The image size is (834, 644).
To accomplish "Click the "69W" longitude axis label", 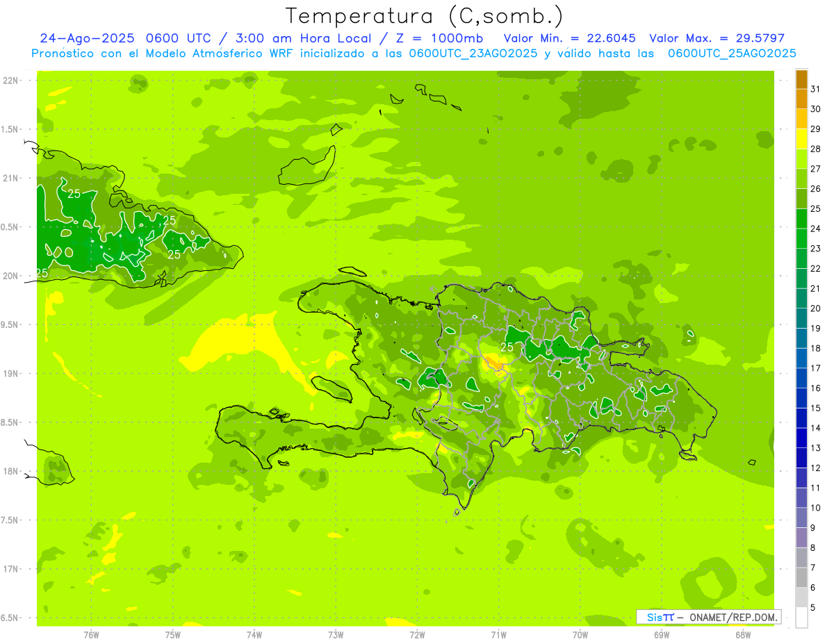I will [x=662, y=634].
